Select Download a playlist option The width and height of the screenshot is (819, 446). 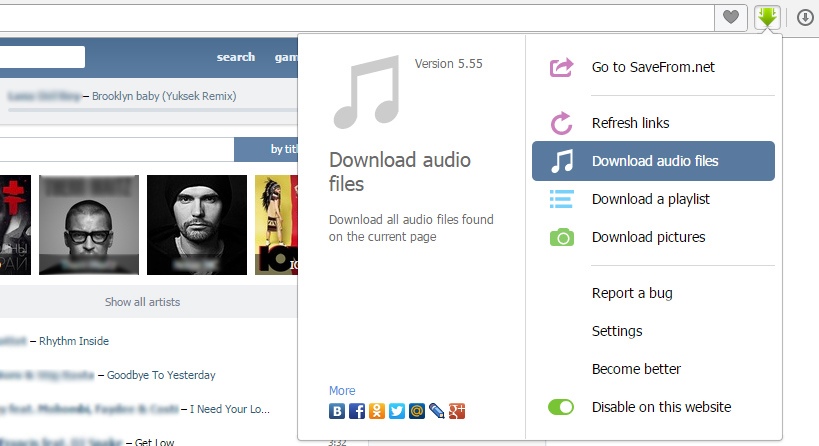tap(650, 199)
